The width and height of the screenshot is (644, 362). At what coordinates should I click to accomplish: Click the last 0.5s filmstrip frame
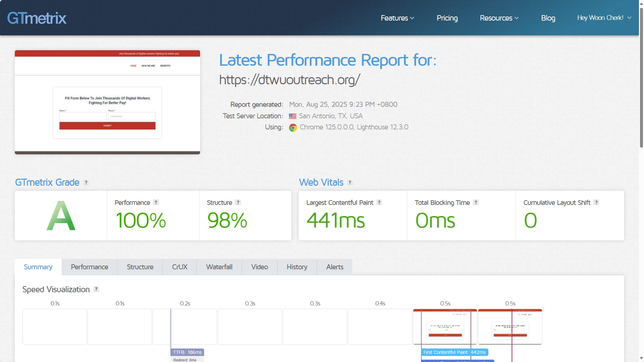[x=510, y=327]
